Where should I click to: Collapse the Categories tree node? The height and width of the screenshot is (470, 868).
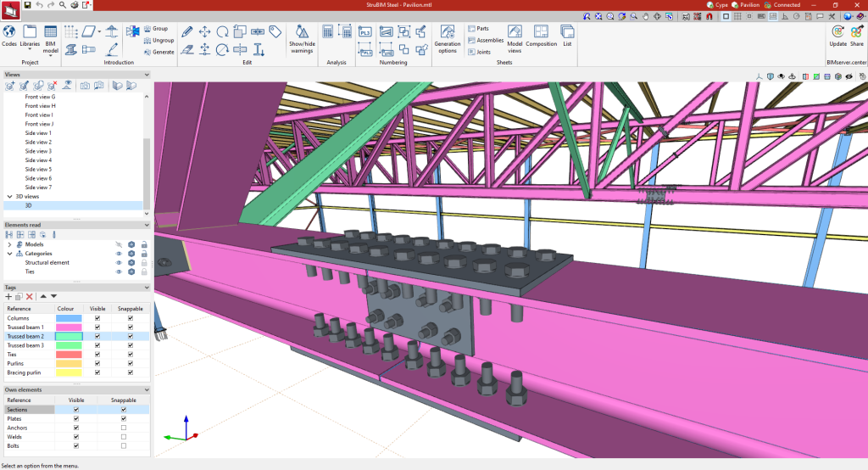(x=9, y=254)
